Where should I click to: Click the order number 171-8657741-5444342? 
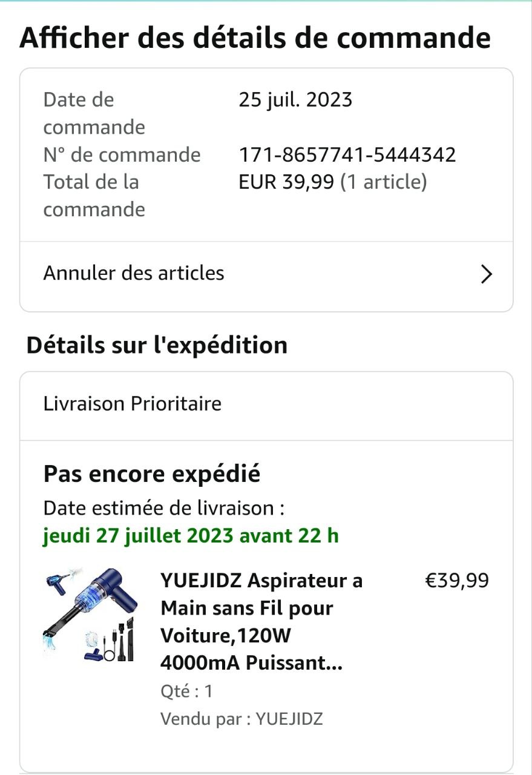[x=347, y=155]
